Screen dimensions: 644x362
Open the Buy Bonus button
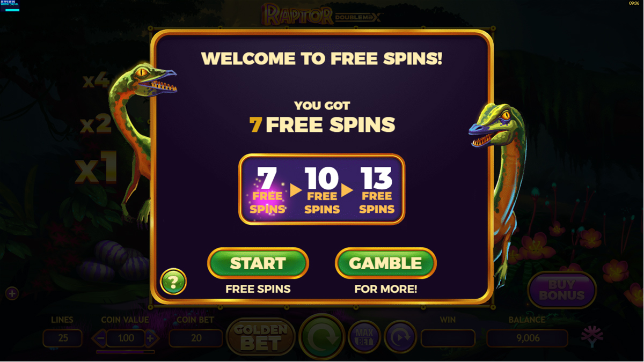pos(562,290)
